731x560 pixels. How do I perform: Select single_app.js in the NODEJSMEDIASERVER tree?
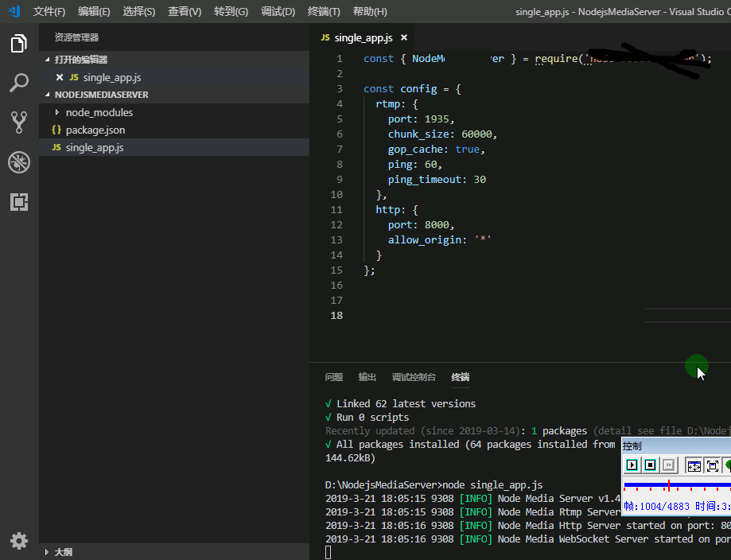coord(174,147)
